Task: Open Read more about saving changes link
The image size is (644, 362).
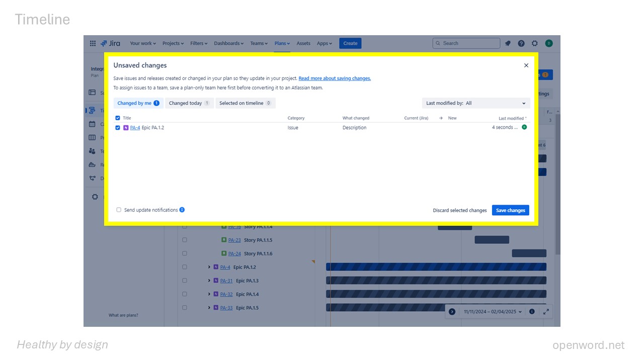Action: (x=335, y=78)
